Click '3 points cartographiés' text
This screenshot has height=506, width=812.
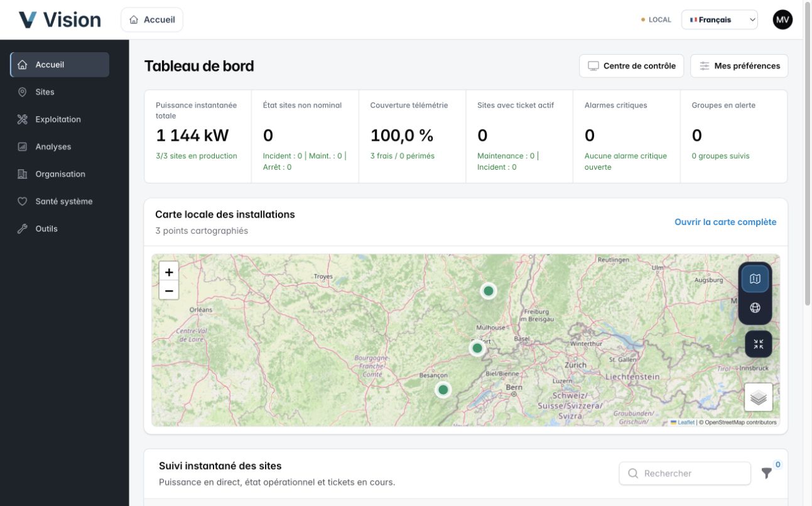(202, 231)
